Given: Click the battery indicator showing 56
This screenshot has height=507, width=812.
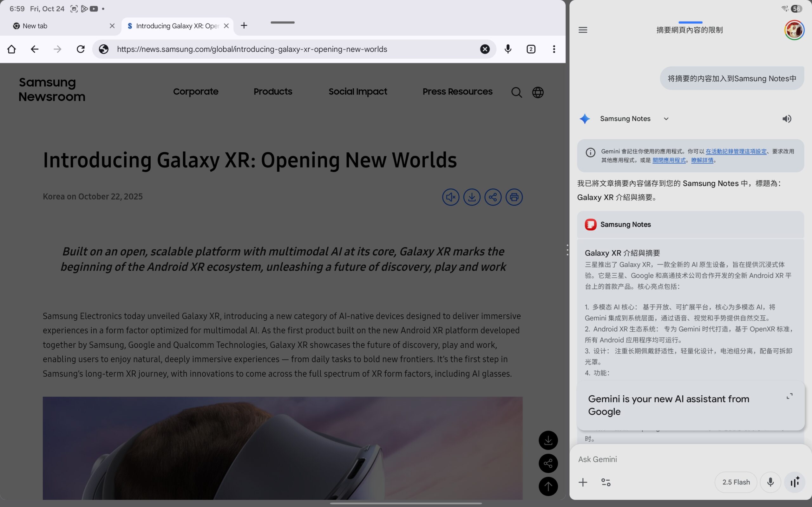Looking at the screenshot, I should tap(796, 9).
